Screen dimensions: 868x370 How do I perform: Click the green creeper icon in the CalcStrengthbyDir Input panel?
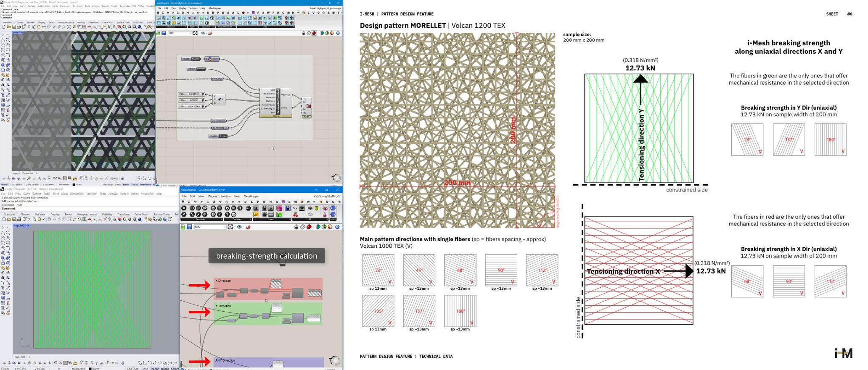279,215
